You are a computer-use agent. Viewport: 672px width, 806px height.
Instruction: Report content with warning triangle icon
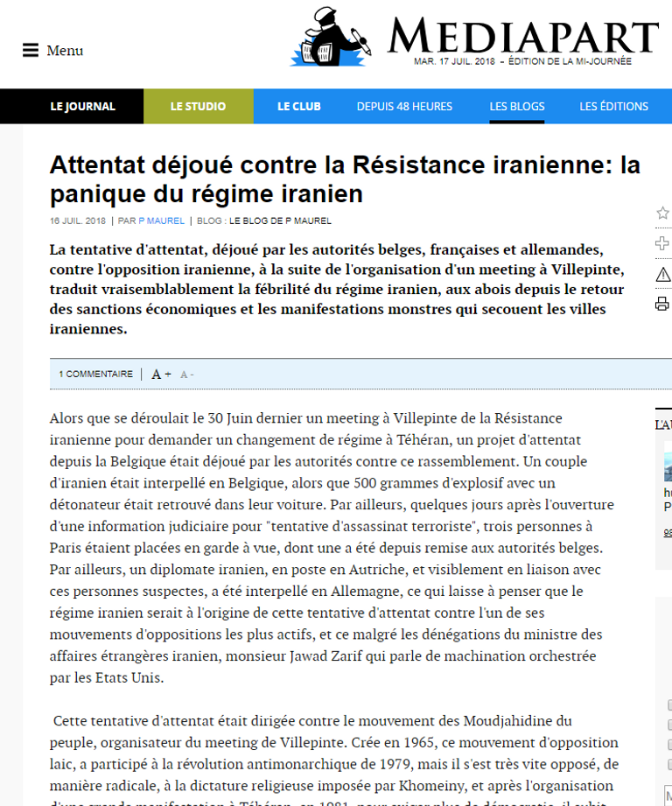pyautogui.click(x=662, y=274)
